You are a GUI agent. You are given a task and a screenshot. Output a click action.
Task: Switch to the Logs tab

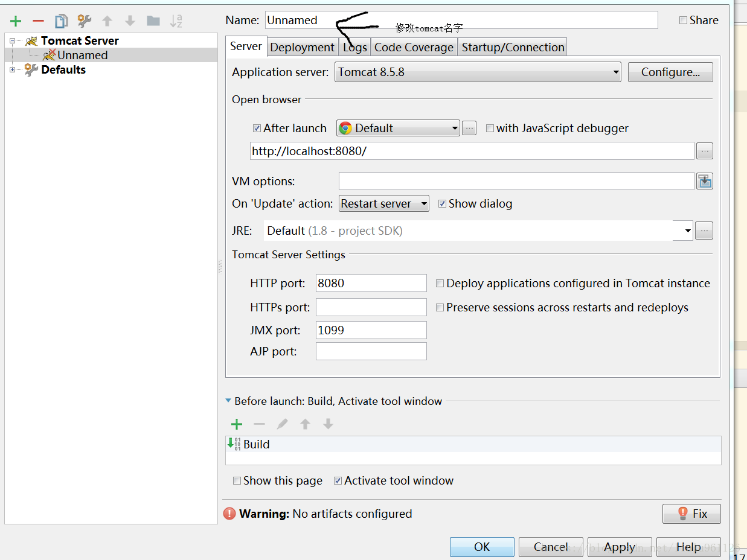tap(355, 47)
